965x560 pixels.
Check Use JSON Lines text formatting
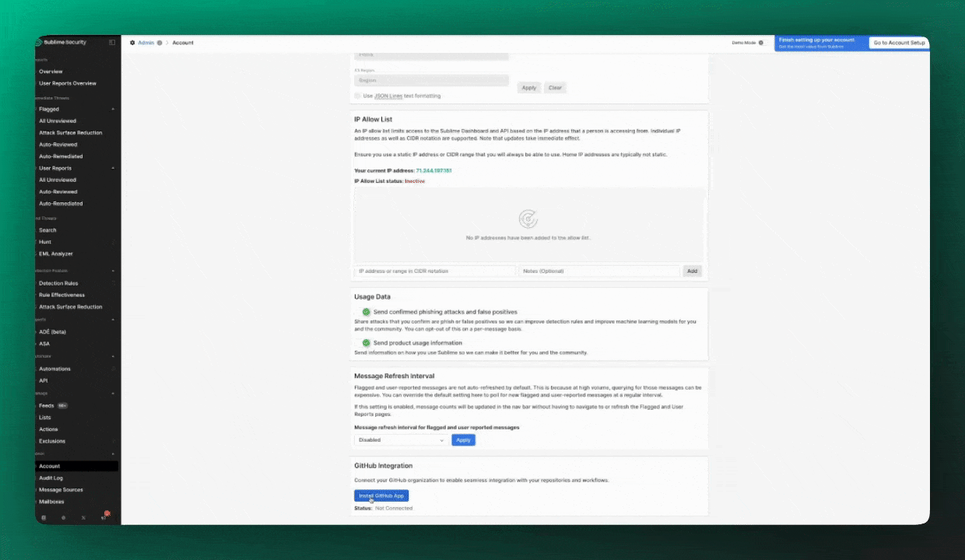(358, 96)
